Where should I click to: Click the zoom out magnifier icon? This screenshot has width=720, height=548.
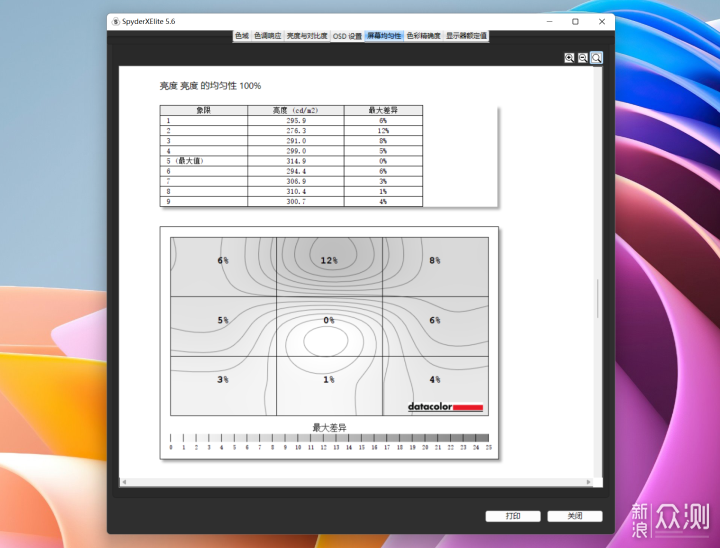582,58
